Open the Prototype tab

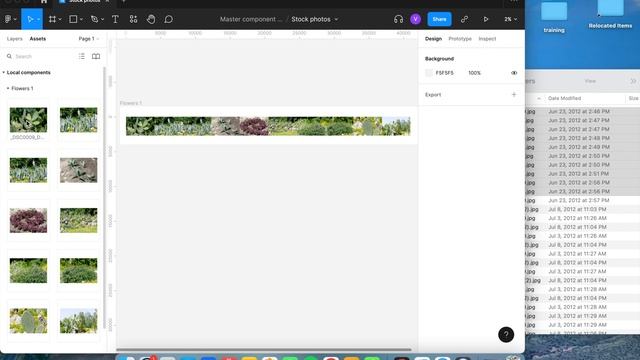pos(460,39)
